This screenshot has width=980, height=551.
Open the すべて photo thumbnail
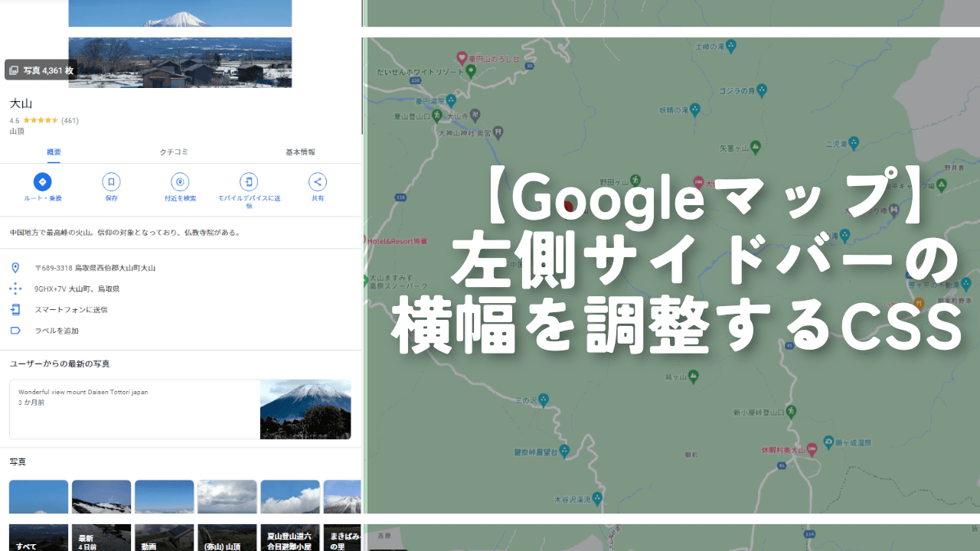(x=38, y=515)
